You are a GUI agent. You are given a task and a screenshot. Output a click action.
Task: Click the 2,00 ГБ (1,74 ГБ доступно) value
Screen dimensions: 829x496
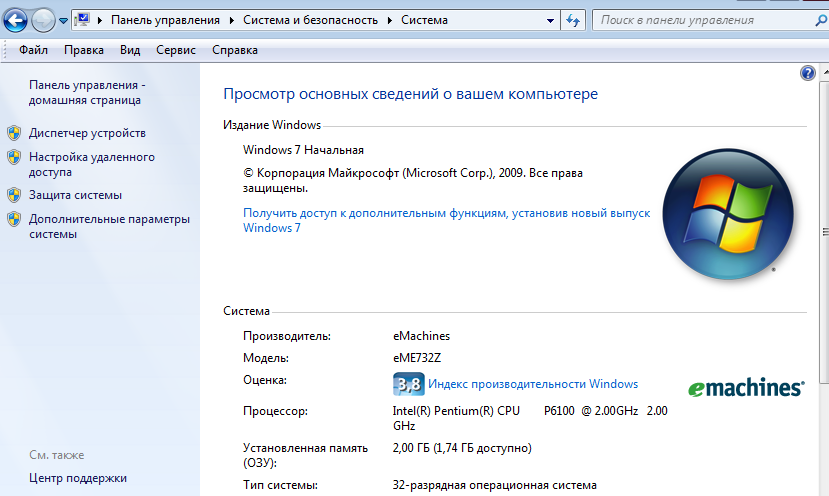pyautogui.click(x=462, y=448)
